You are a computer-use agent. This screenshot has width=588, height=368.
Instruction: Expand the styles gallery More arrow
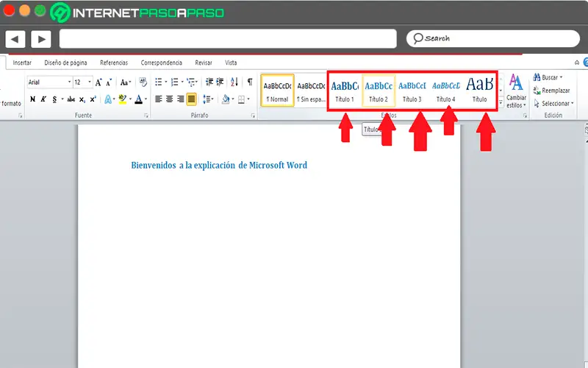click(x=501, y=102)
